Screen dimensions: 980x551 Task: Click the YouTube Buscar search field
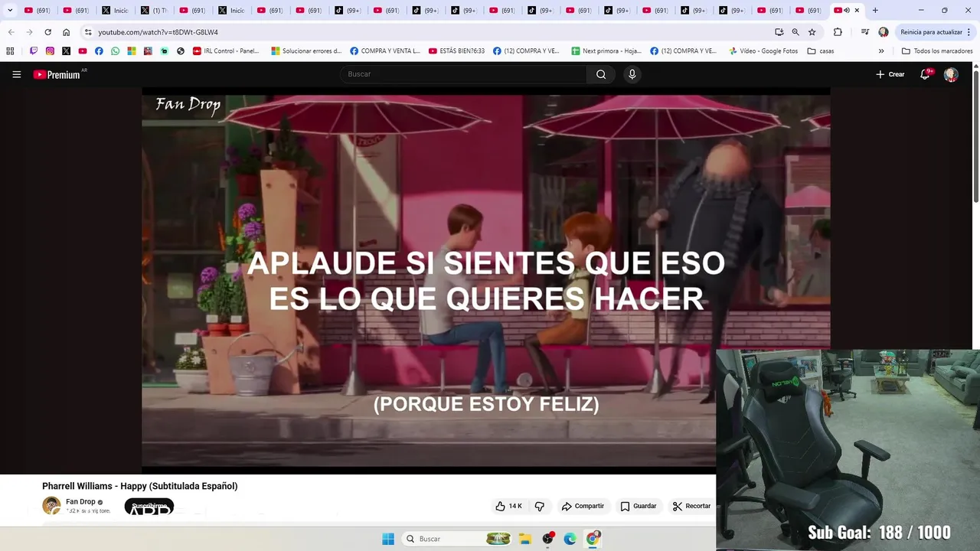(x=463, y=74)
